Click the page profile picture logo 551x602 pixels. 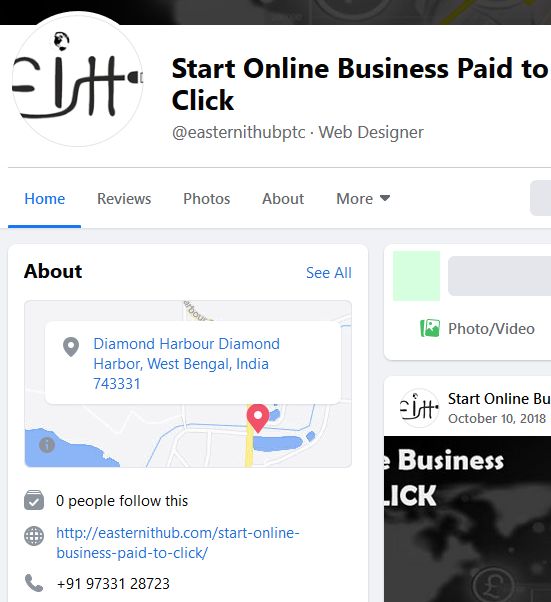pos(78,79)
